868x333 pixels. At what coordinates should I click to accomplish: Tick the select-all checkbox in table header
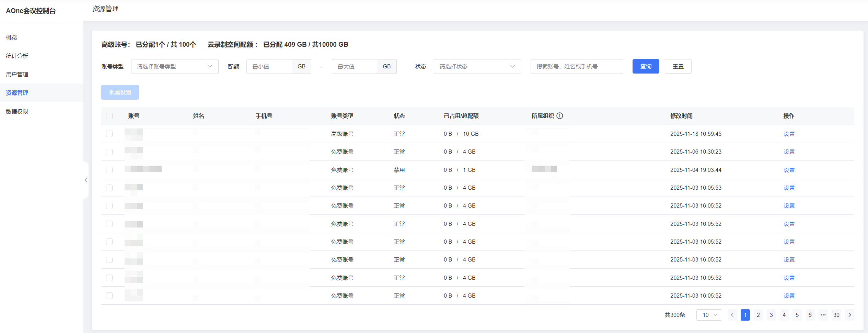click(109, 116)
